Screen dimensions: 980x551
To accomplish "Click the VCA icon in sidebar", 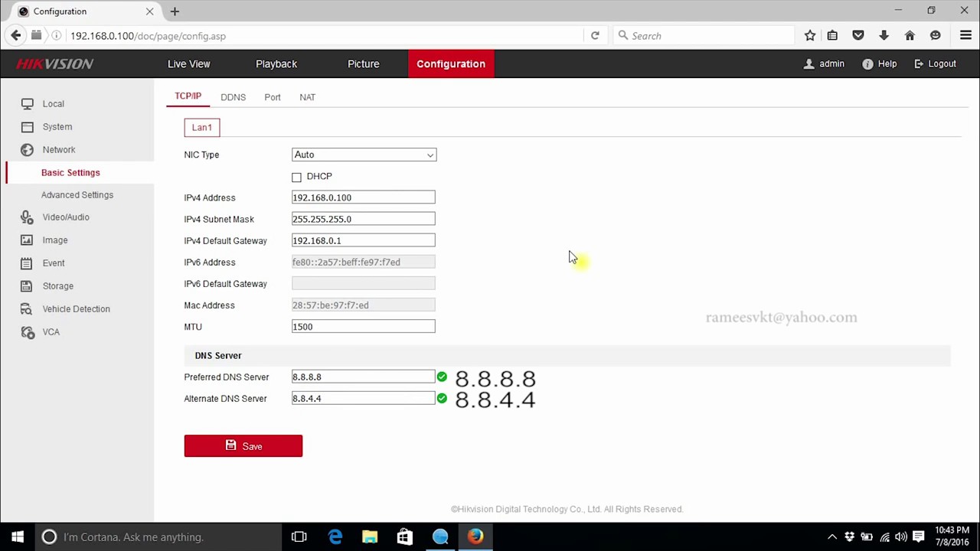I will click(x=27, y=332).
